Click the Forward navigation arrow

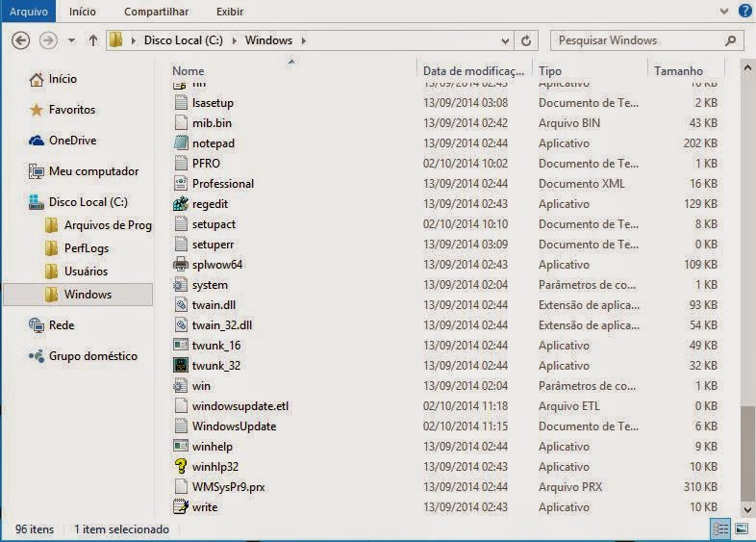click(48, 40)
